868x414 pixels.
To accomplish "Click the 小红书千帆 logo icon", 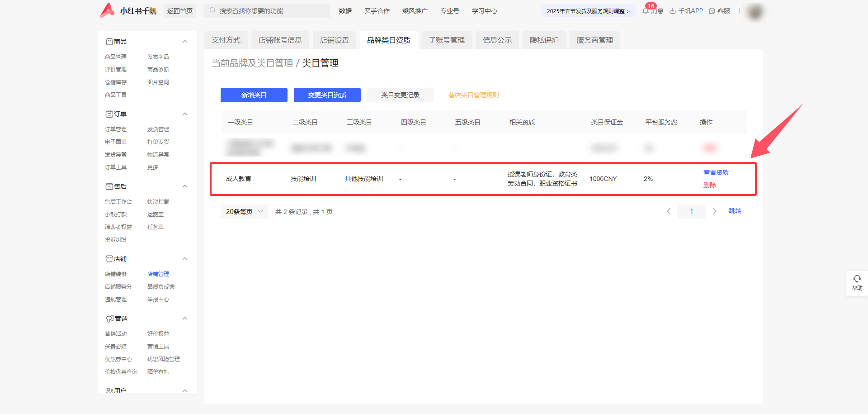I will point(107,10).
